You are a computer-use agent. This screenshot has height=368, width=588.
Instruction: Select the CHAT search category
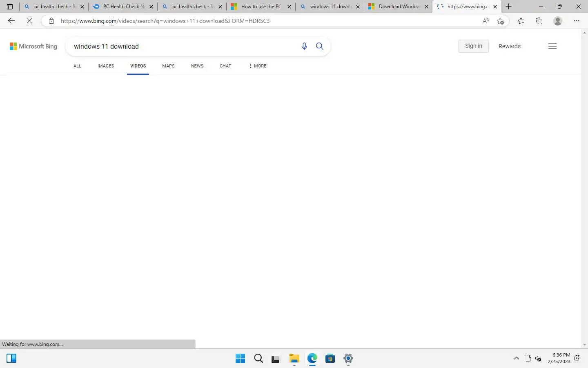pyautogui.click(x=225, y=66)
